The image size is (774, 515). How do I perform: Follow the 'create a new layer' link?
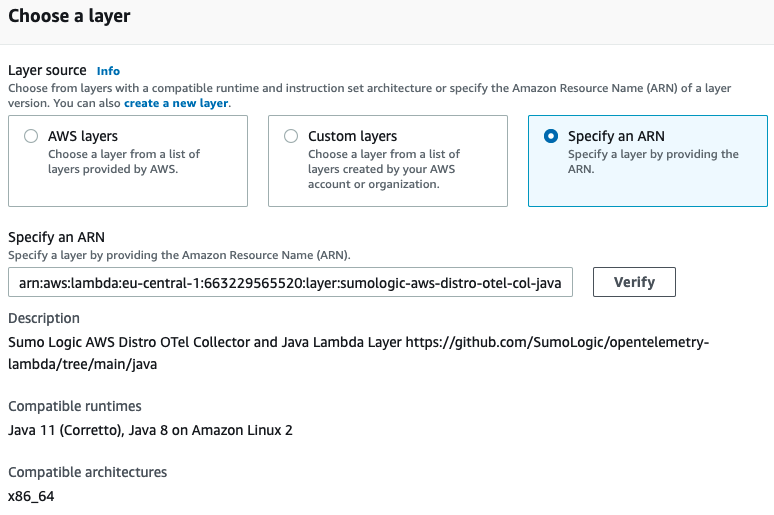pos(176,103)
